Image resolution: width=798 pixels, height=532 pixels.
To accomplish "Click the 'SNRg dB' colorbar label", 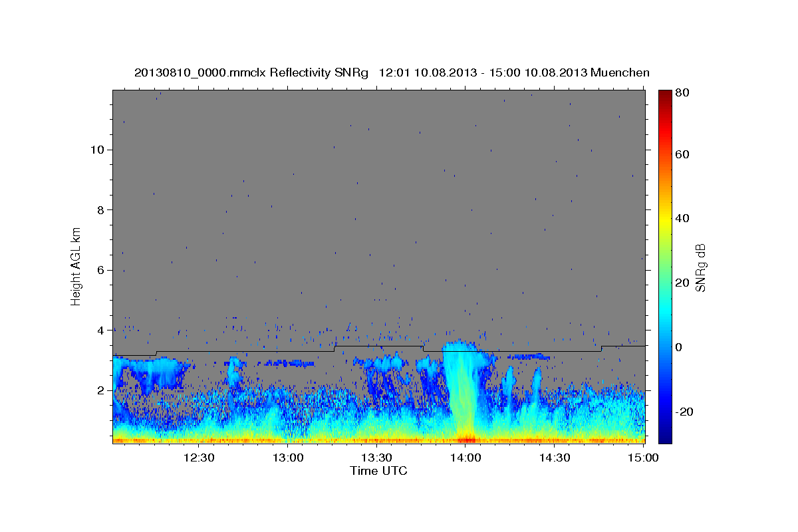I will (700, 266).
